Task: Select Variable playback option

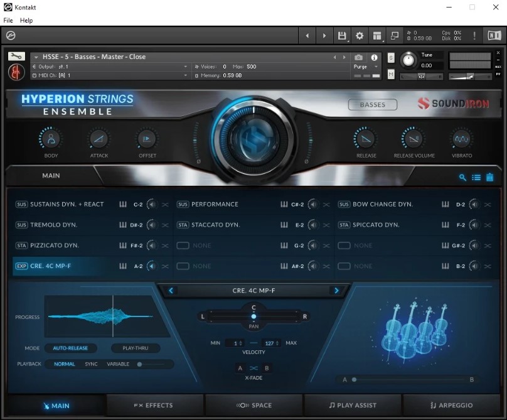Action: click(x=118, y=364)
